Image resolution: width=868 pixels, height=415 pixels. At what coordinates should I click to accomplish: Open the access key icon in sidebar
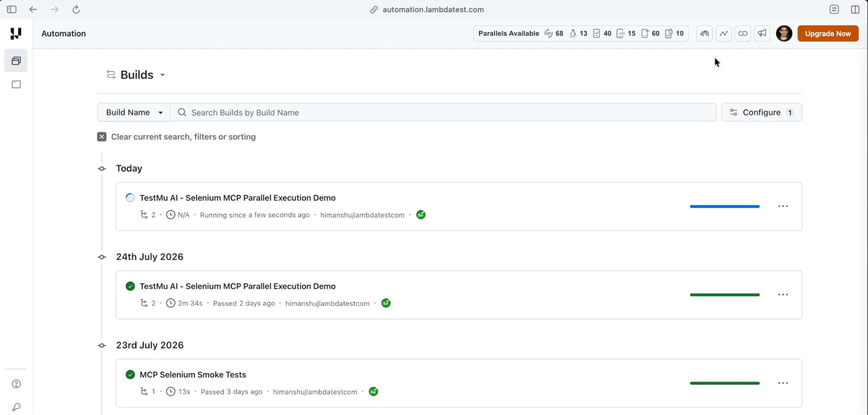(16, 407)
